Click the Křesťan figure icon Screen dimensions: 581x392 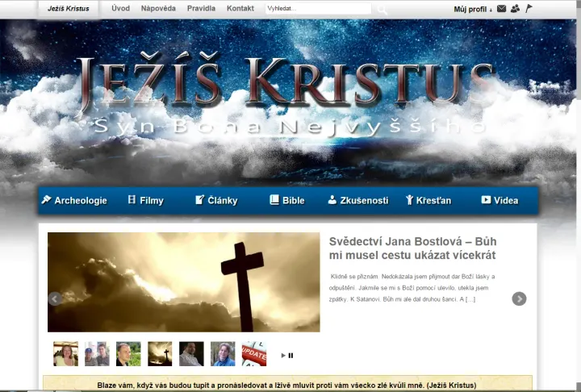coord(409,200)
